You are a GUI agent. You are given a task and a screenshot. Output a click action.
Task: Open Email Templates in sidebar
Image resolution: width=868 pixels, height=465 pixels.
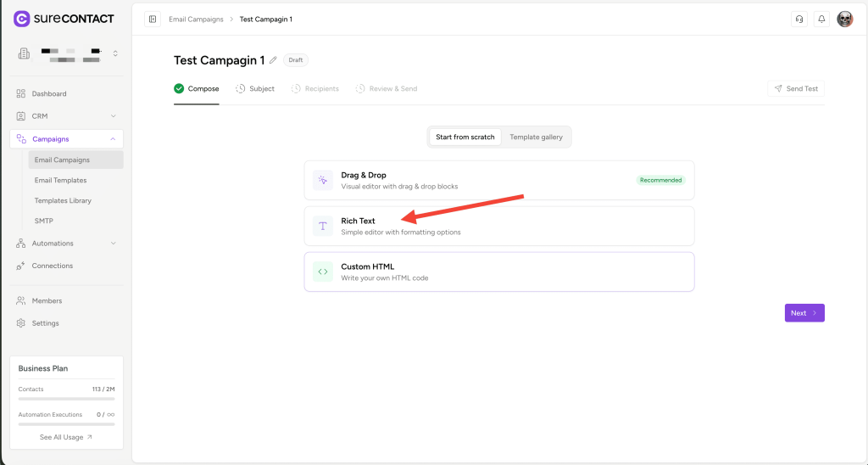pyautogui.click(x=60, y=180)
